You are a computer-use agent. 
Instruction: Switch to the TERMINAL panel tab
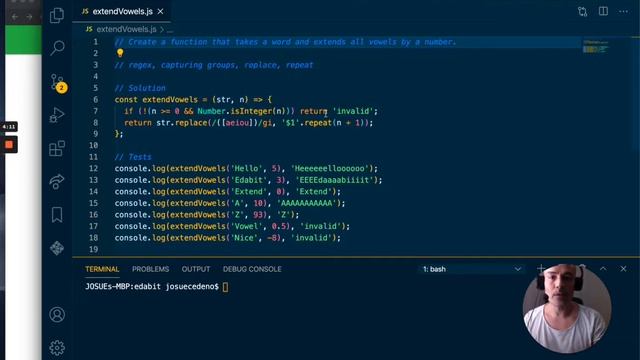tap(102, 269)
